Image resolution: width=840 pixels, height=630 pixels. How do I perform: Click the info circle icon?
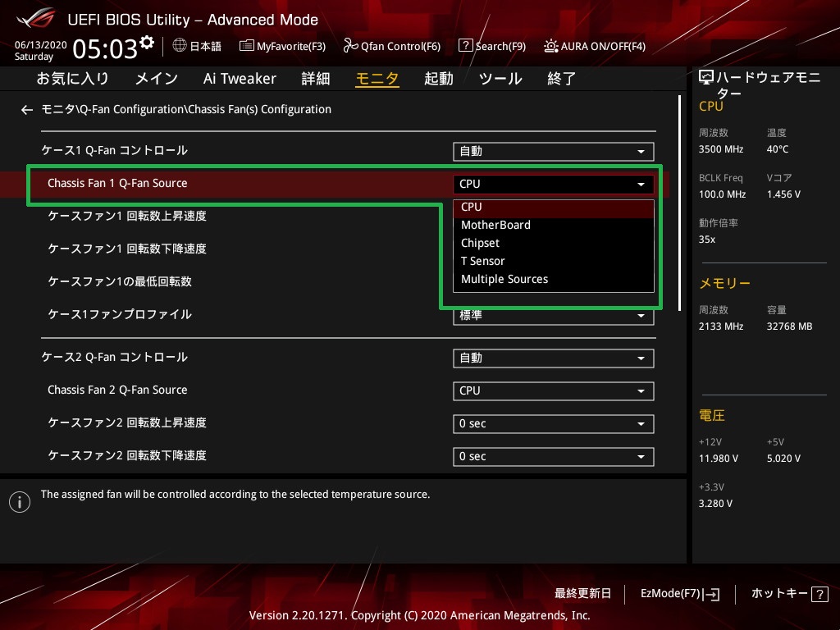20,502
